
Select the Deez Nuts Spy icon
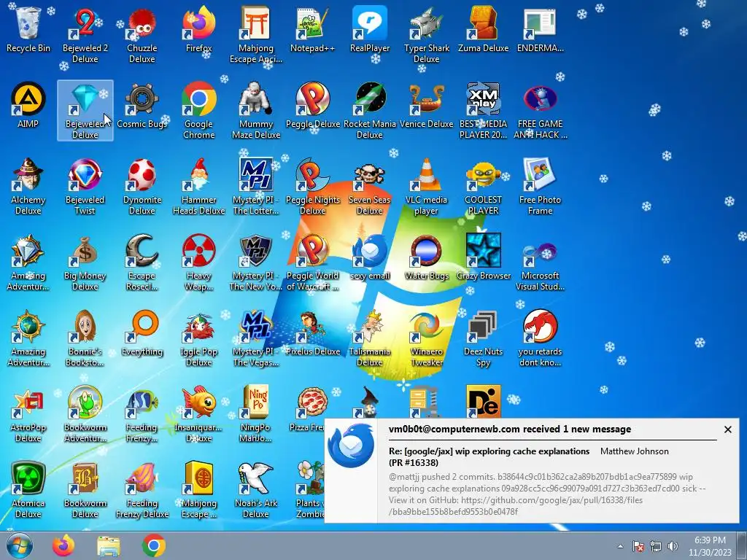point(483,338)
